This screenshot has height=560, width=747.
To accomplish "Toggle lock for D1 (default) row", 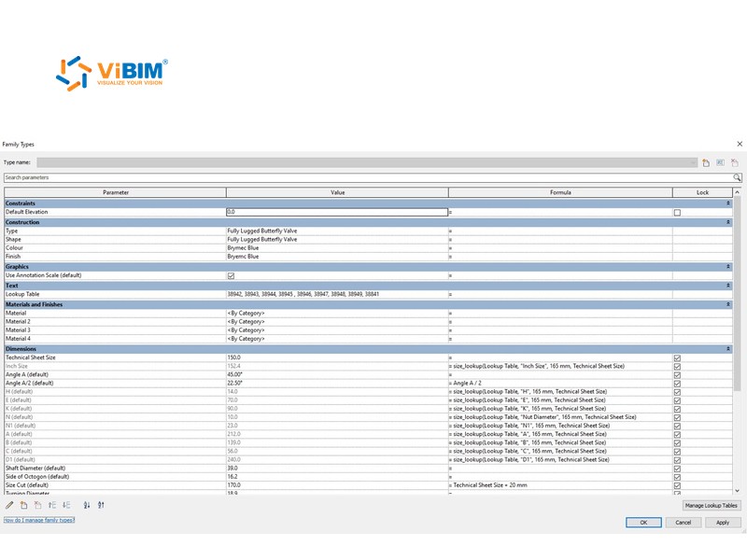I will pos(678,460).
